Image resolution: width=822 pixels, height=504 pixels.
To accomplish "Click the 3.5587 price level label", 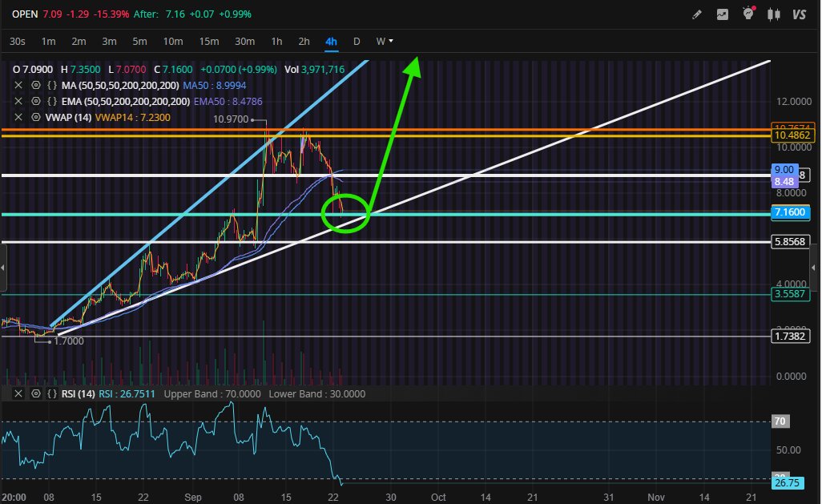I will point(790,294).
